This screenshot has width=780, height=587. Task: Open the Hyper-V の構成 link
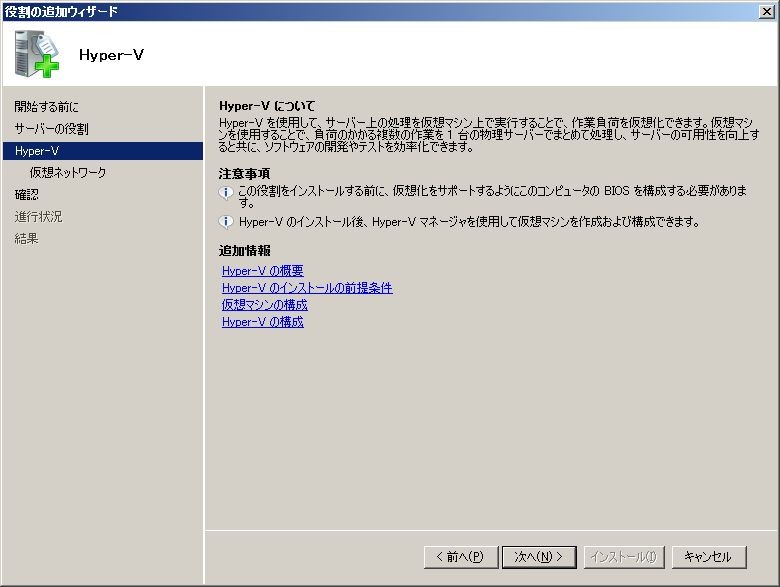click(263, 322)
